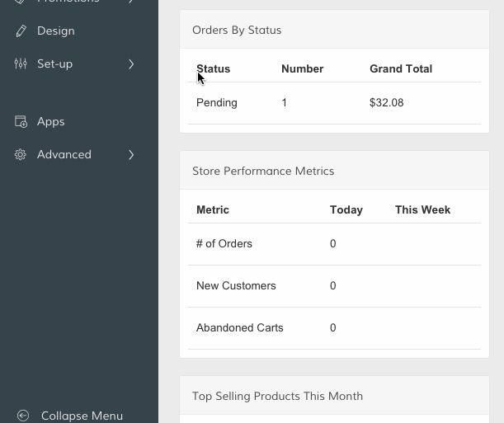The height and width of the screenshot is (423, 504).
Task: Click the Top Selling Products This Month header
Action: [x=277, y=396]
